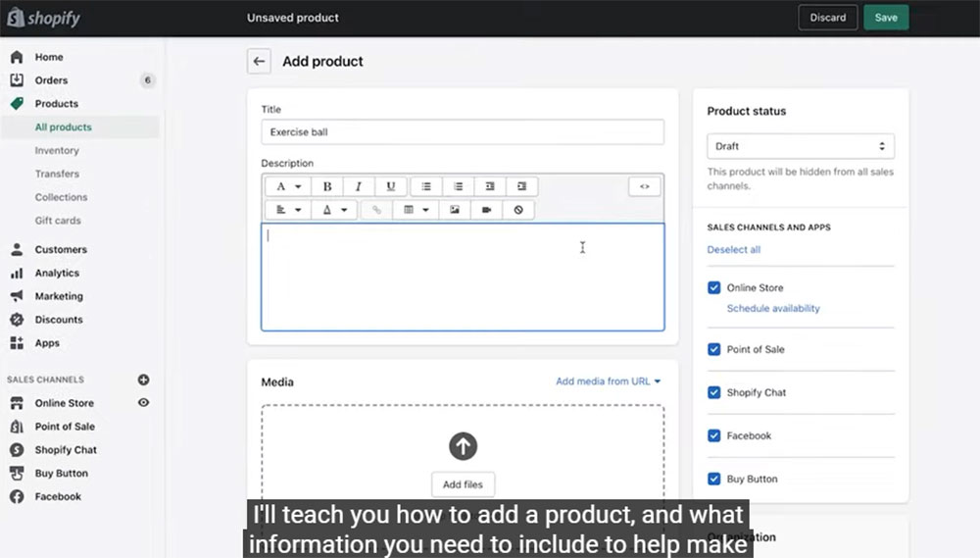Toggle bold formatting in description toolbar
980x558 pixels.
(327, 186)
